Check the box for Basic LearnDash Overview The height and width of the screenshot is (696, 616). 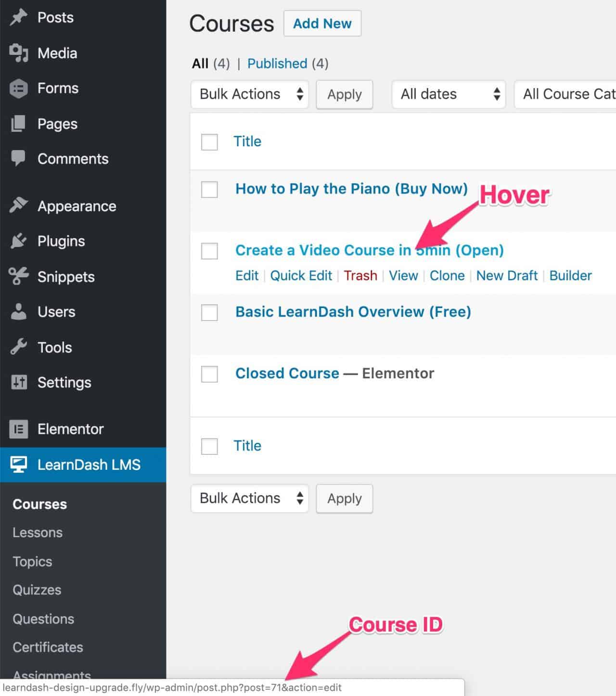point(209,313)
